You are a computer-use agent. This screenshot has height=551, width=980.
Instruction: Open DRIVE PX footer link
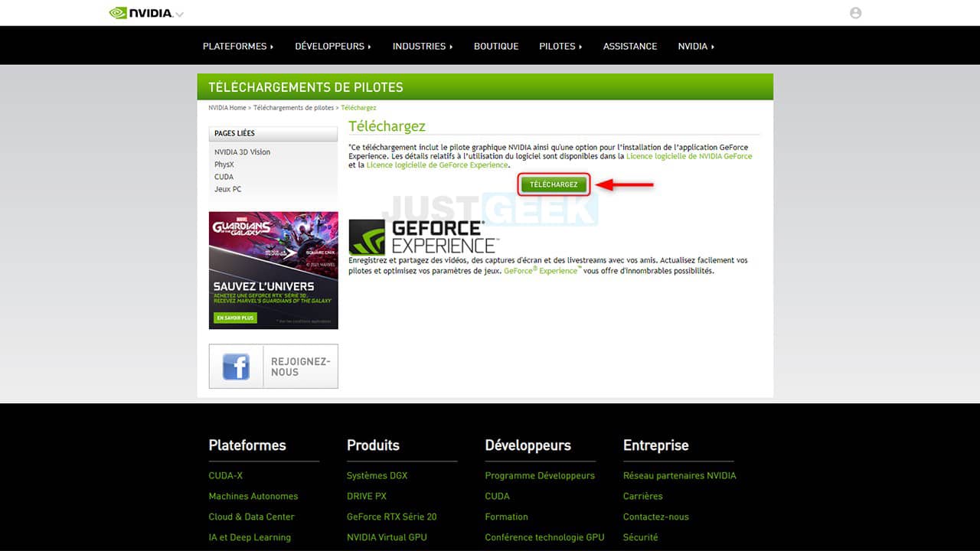coord(367,496)
